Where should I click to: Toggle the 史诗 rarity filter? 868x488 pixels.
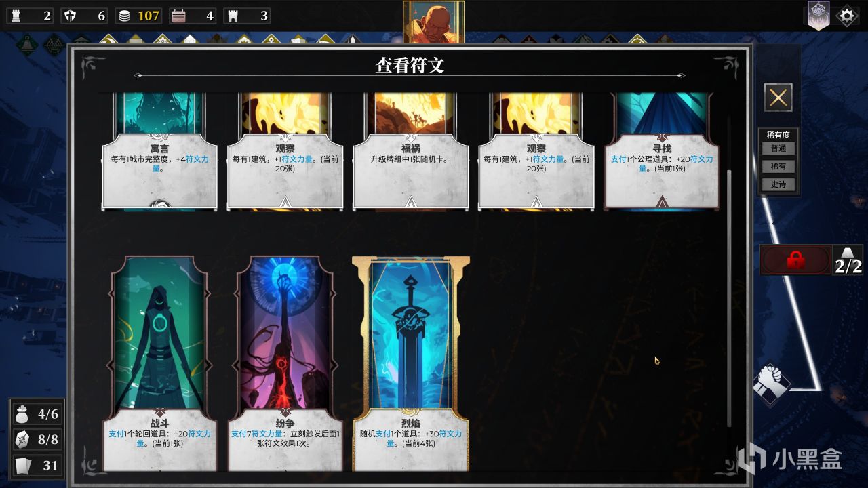(778, 185)
